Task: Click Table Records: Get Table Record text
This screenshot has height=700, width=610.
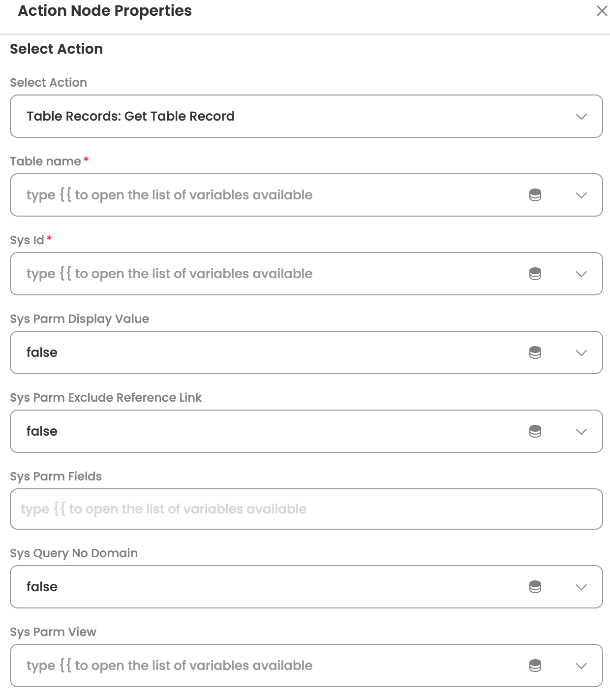Action: click(x=130, y=116)
